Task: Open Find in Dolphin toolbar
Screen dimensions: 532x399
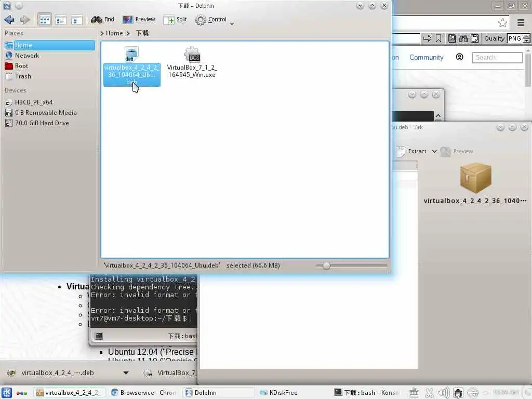Action: click(102, 20)
